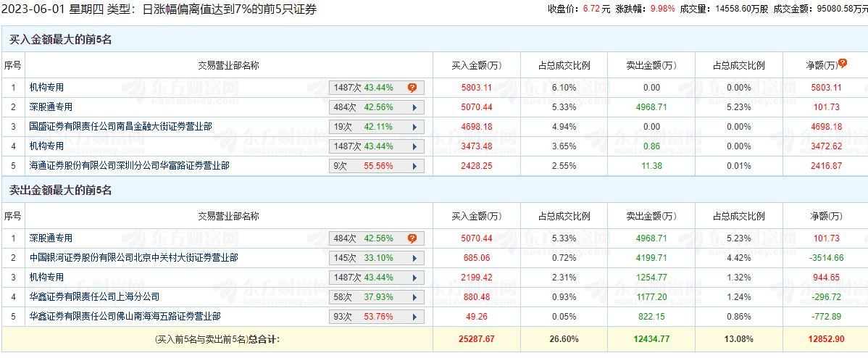Open 国盛证券南昌金融大街证券营业部 link
The image size is (868, 358).
pyautogui.click(x=121, y=127)
